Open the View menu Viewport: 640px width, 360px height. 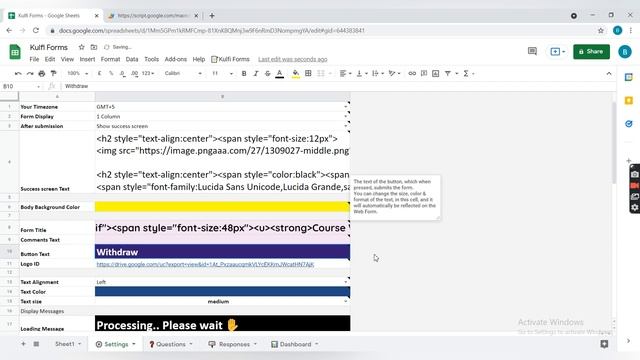tap(67, 59)
